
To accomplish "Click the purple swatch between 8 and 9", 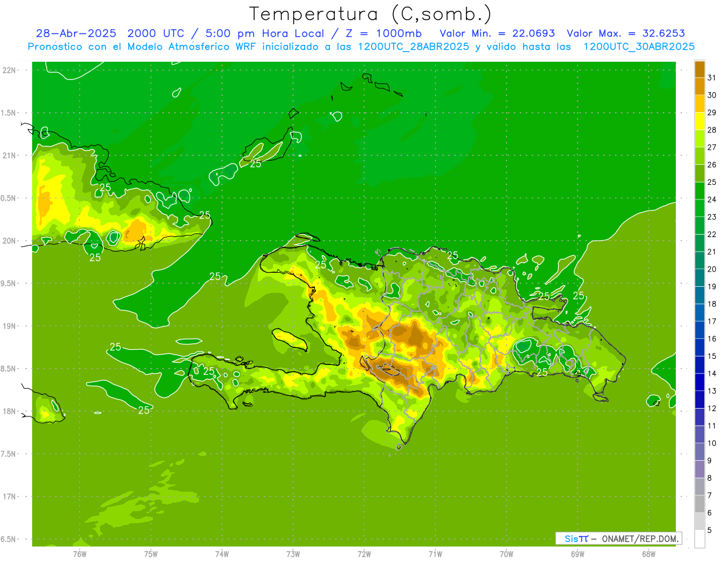I will (700, 469).
